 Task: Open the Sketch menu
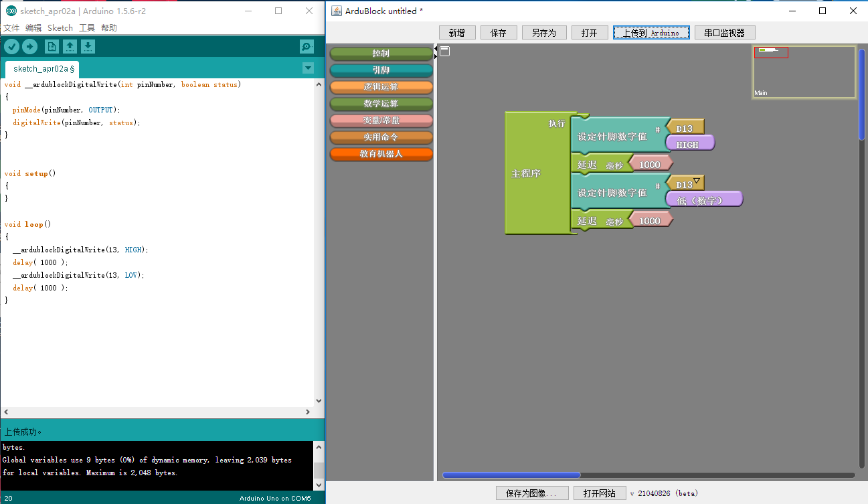pyautogui.click(x=60, y=27)
